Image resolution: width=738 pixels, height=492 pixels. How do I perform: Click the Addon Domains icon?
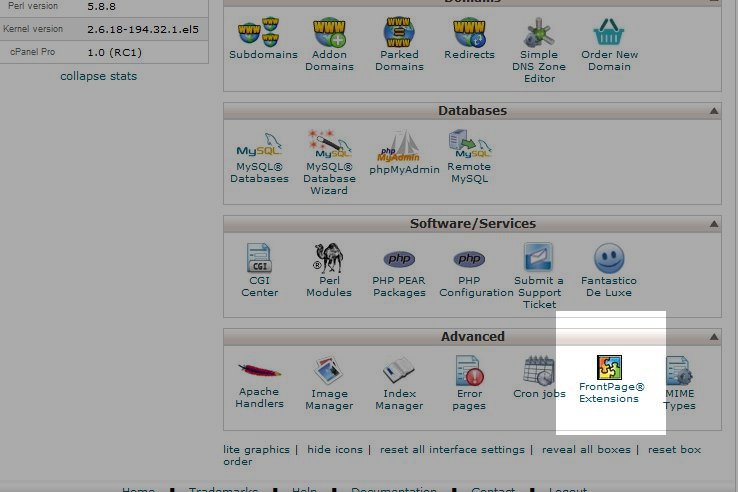click(329, 34)
